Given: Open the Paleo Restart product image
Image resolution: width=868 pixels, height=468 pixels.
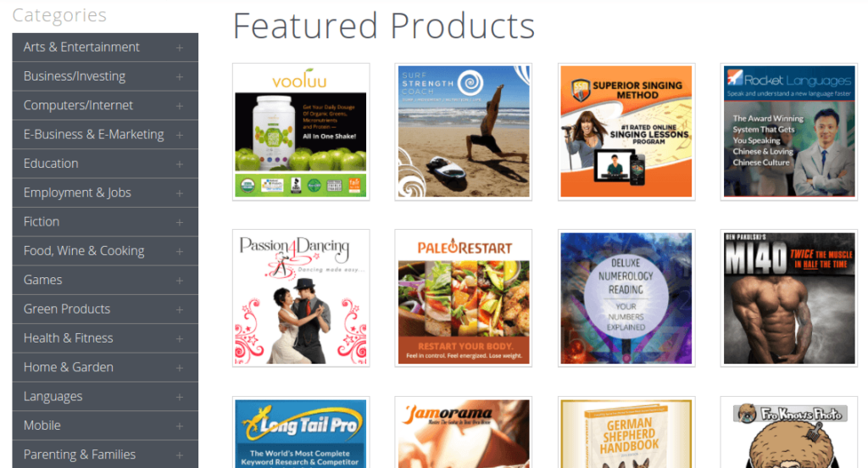Looking at the screenshot, I should (x=464, y=298).
